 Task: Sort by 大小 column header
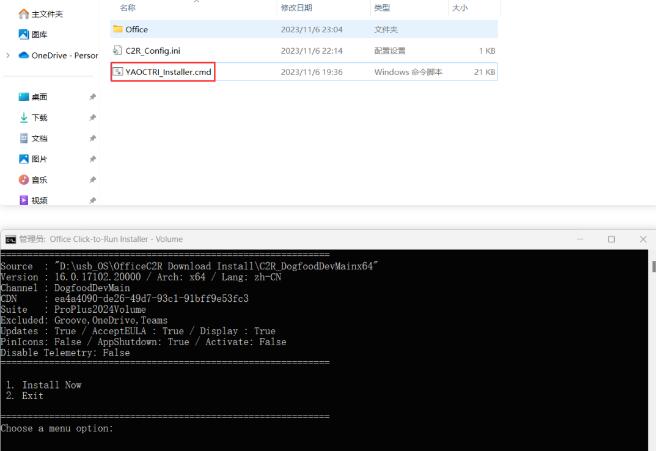[x=460, y=8]
